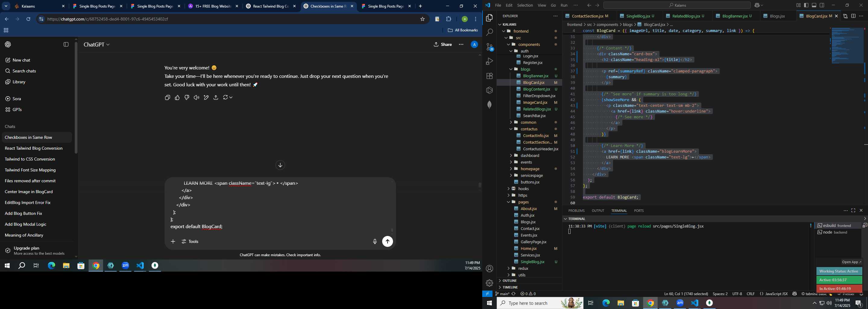Edit response in canvas icon

(x=206, y=97)
